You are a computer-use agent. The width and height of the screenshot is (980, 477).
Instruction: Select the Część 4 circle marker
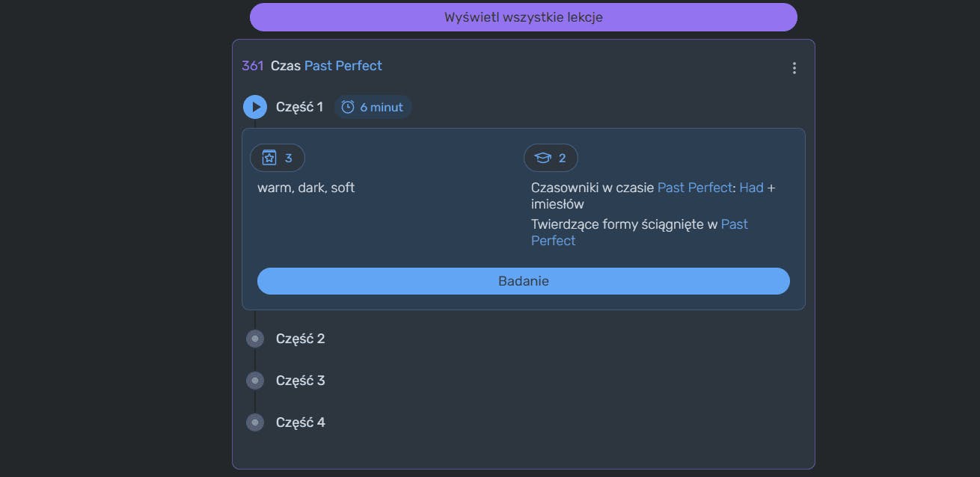tap(255, 422)
